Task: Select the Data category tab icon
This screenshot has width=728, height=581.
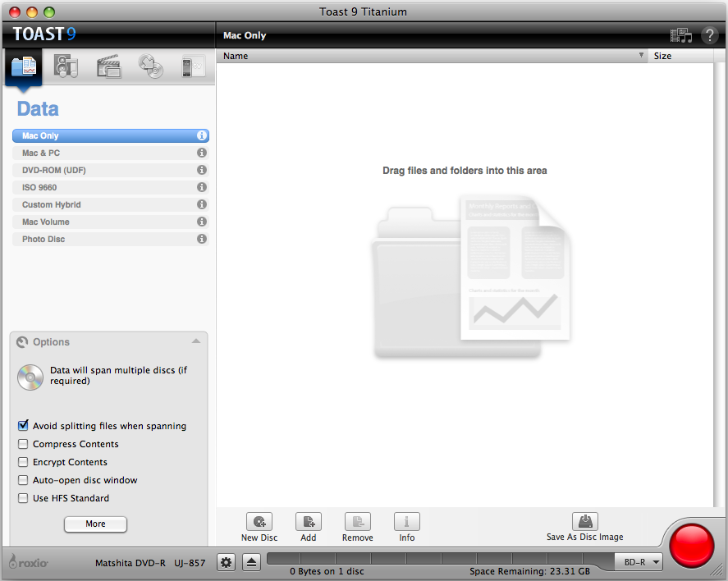Action: coord(24,66)
